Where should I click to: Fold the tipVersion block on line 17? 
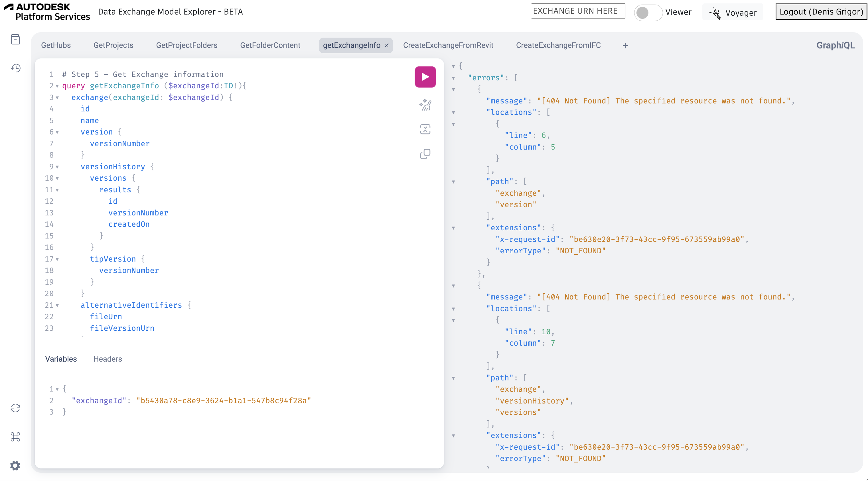coord(57,259)
